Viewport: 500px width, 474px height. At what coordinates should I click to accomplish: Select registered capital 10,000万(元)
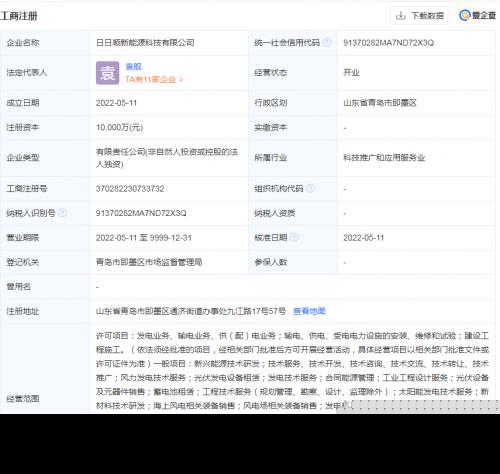click(119, 128)
